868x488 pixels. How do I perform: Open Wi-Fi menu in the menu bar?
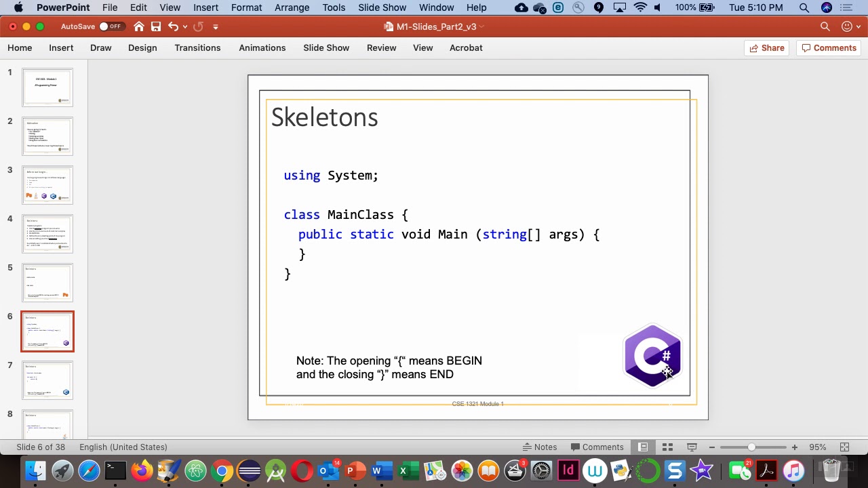click(x=640, y=7)
